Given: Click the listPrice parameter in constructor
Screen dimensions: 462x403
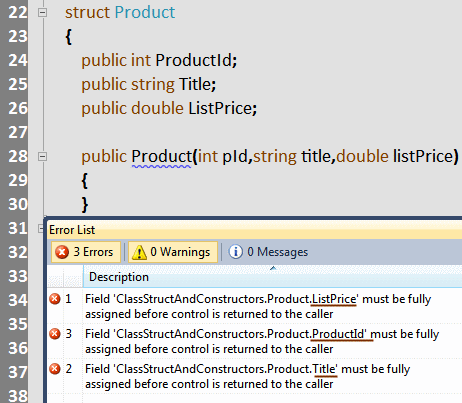Looking at the screenshot, I should point(423,157).
